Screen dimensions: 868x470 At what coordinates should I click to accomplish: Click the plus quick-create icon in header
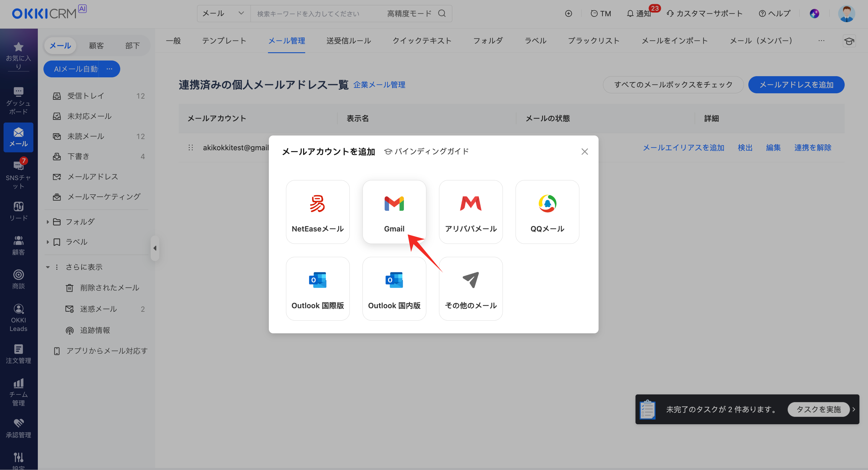click(x=568, y=14)
